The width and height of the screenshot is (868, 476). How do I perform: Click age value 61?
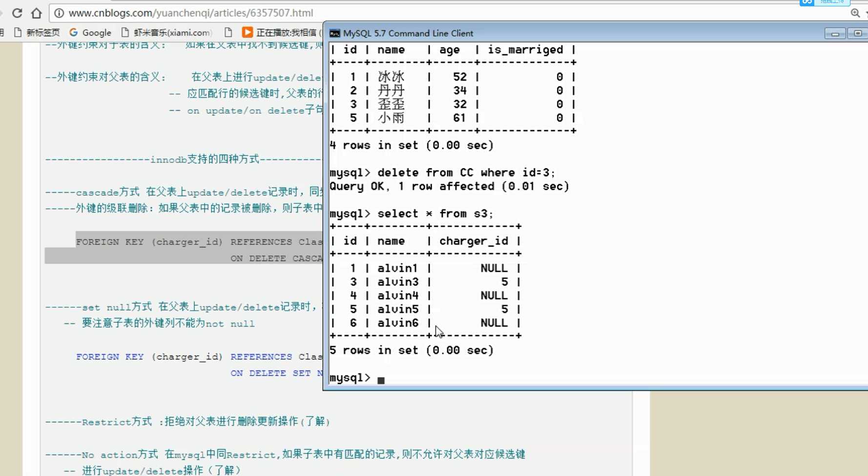(459, 118)
